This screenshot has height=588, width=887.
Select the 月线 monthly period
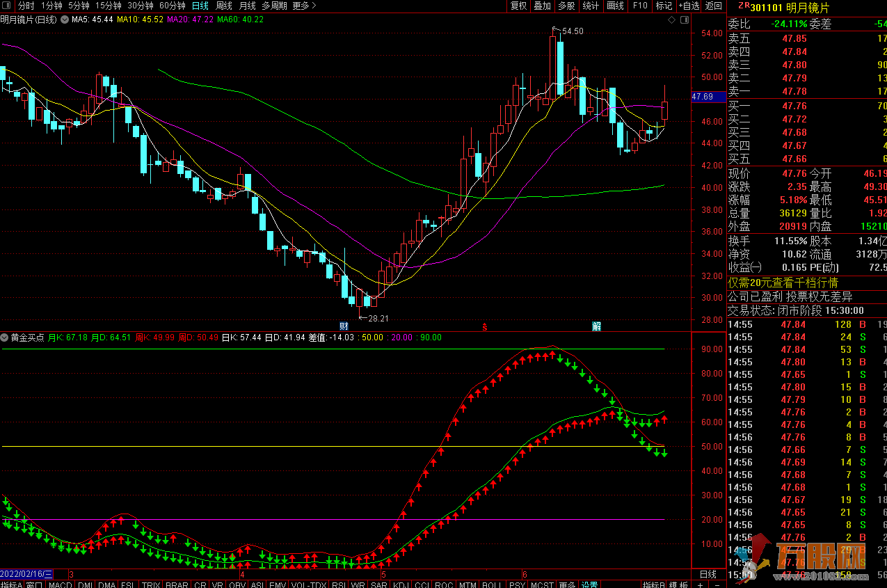click(x=247, y=6)
